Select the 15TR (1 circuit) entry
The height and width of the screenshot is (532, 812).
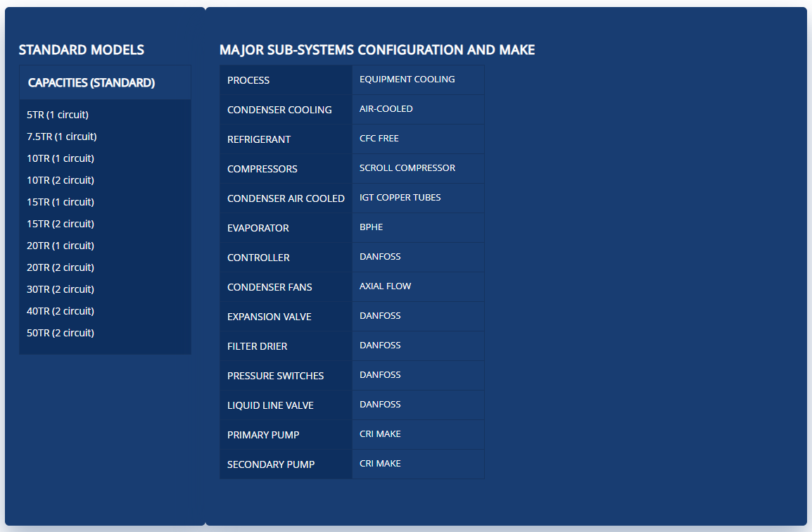pos(60,202)
